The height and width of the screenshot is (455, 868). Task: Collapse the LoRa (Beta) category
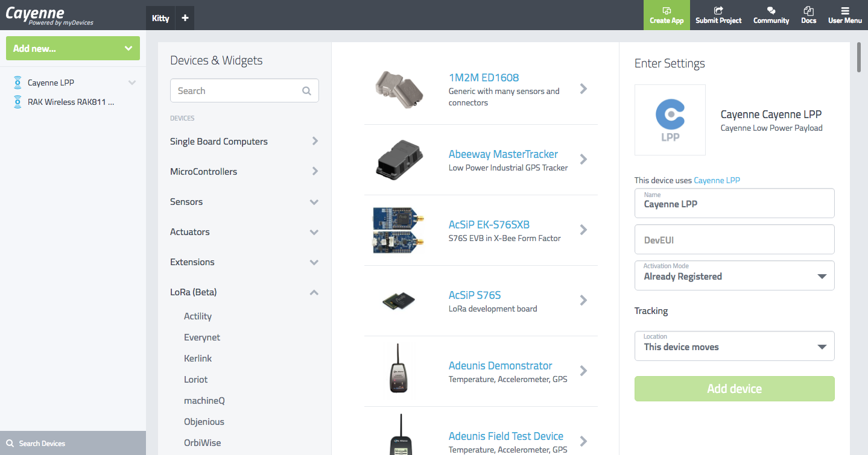pos(244,292)
